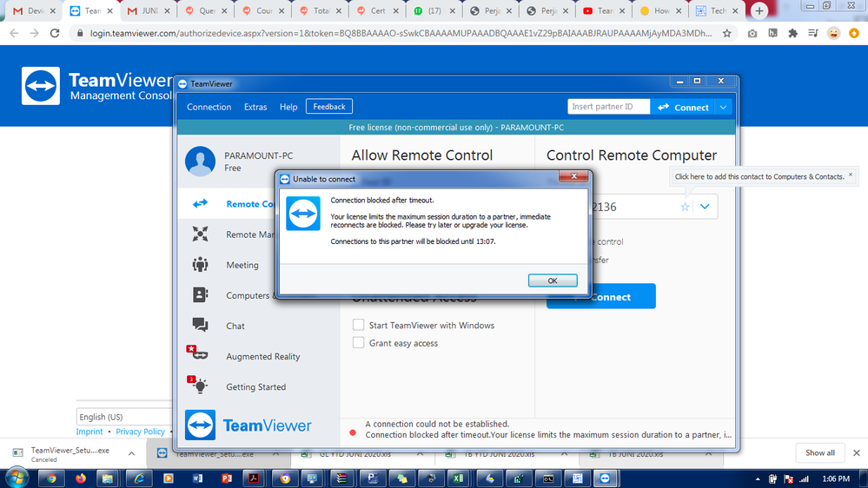This screenshot has height=488, width=868.
Task: Open the Computers & Contacts sidebar icon
Action: (x=200, y=295)
